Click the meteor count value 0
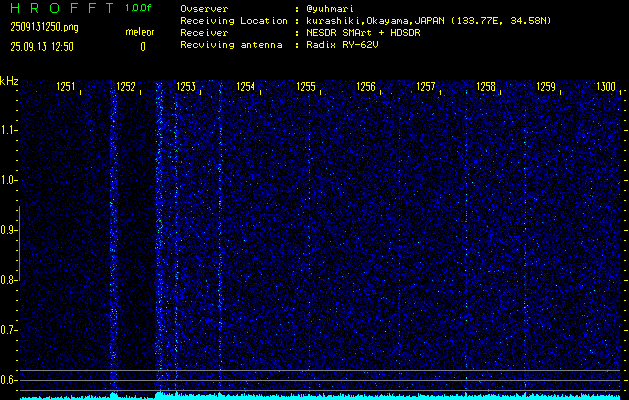 point(143,47)
